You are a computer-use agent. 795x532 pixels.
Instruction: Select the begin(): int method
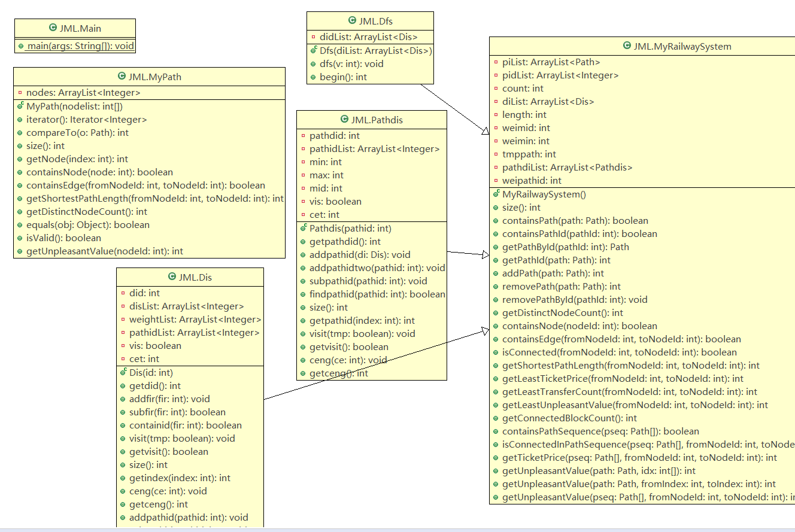[343, 77]
